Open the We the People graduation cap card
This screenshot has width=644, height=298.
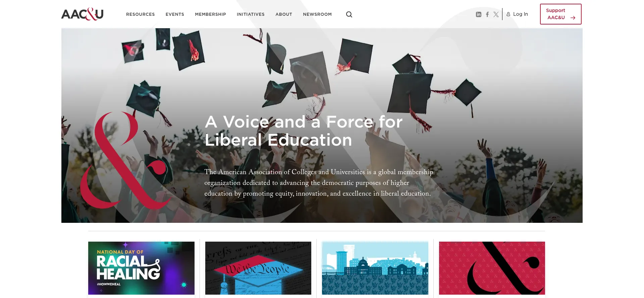(258, 268)
